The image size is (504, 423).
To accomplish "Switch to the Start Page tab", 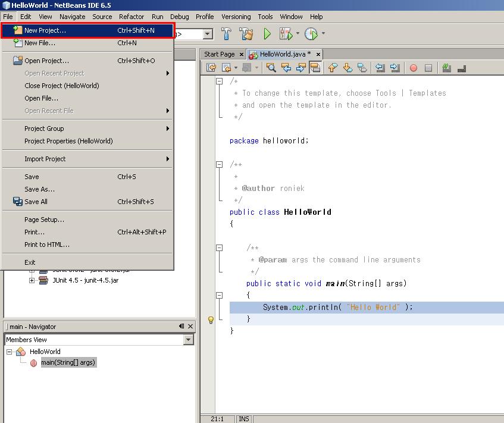I will coord(220,54).
